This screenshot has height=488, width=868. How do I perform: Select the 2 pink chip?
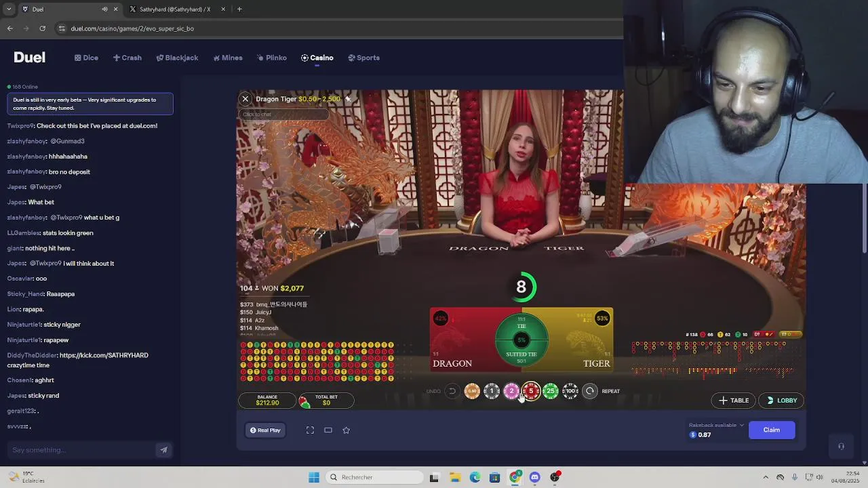point(511,391)
